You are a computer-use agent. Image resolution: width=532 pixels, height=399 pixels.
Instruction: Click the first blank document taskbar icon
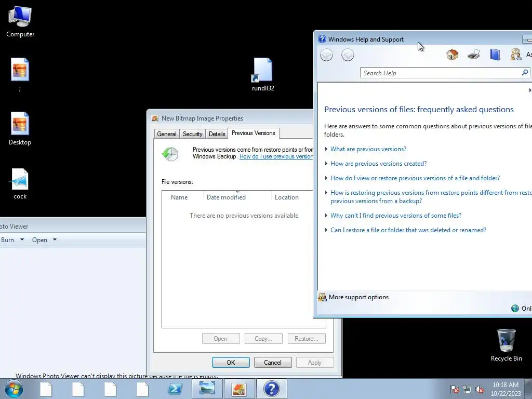[46, 389]
